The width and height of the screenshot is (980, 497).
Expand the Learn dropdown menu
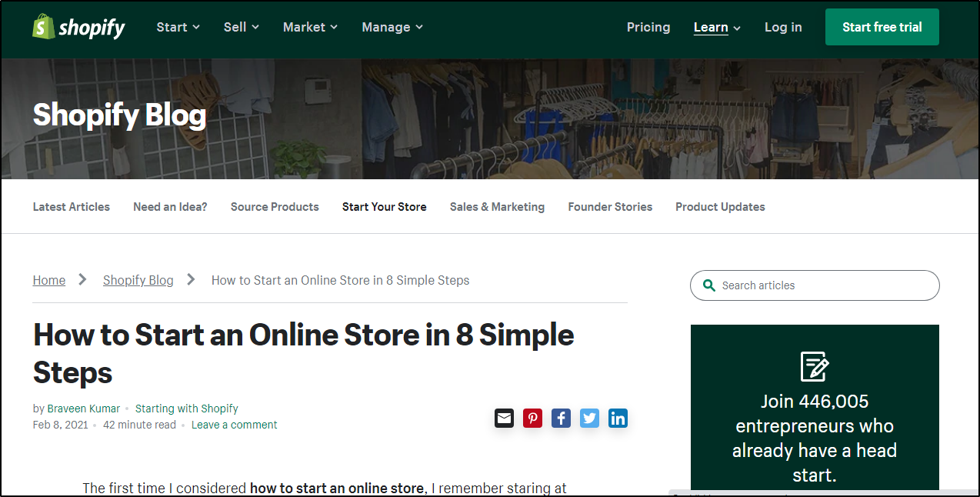point(717,27)
